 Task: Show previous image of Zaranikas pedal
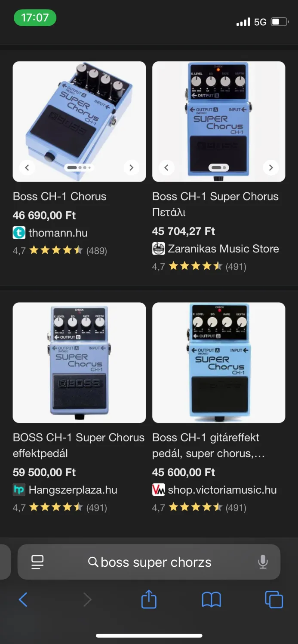(166, 167)
